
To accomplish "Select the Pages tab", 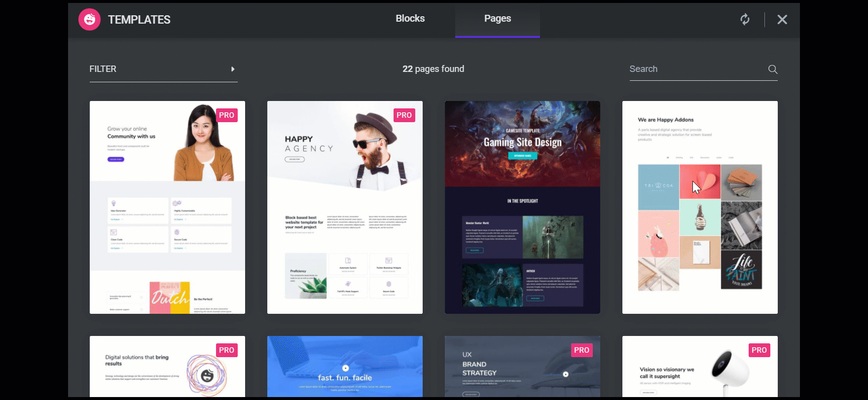I will [x=497, y=19].
